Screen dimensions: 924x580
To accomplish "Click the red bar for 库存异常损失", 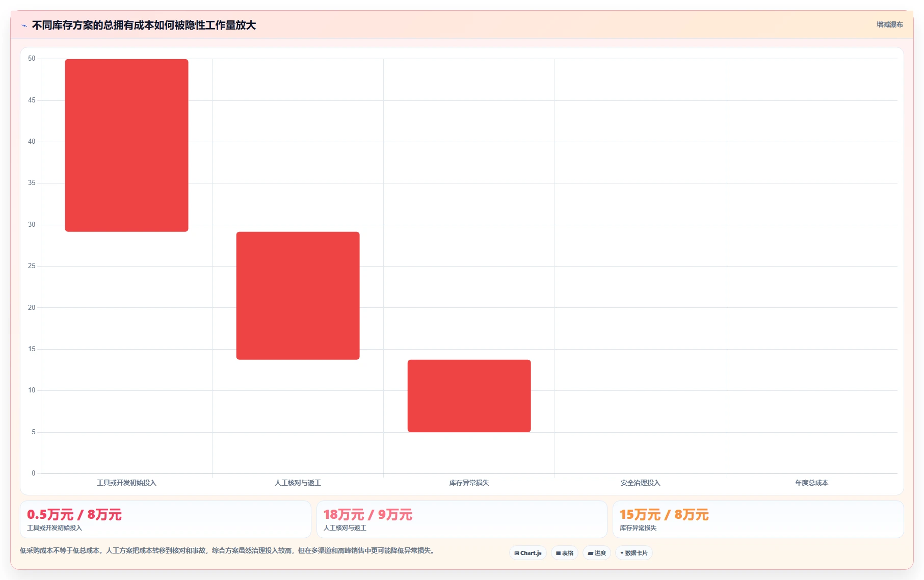I will (x=469, y=396).
